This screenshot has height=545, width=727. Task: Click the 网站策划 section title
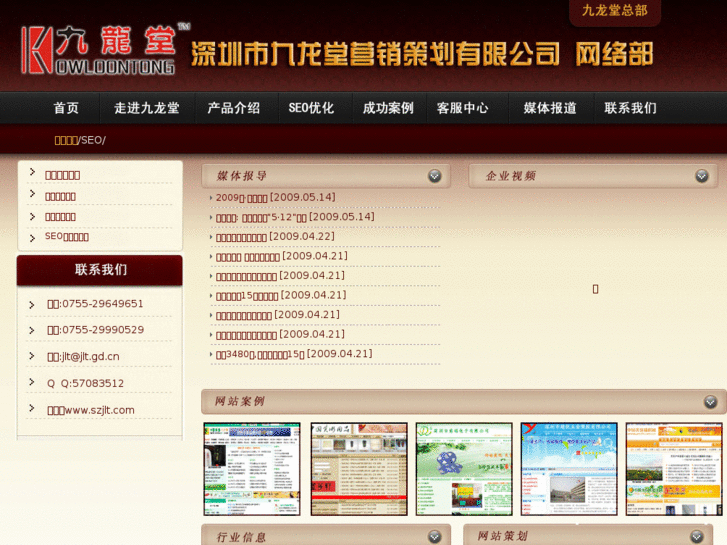503,536
